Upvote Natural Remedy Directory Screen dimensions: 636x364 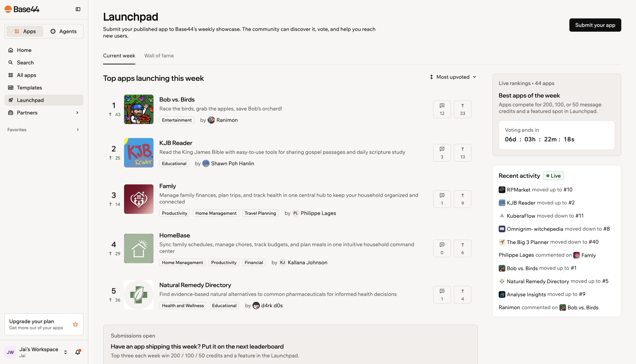click(463, 295)
